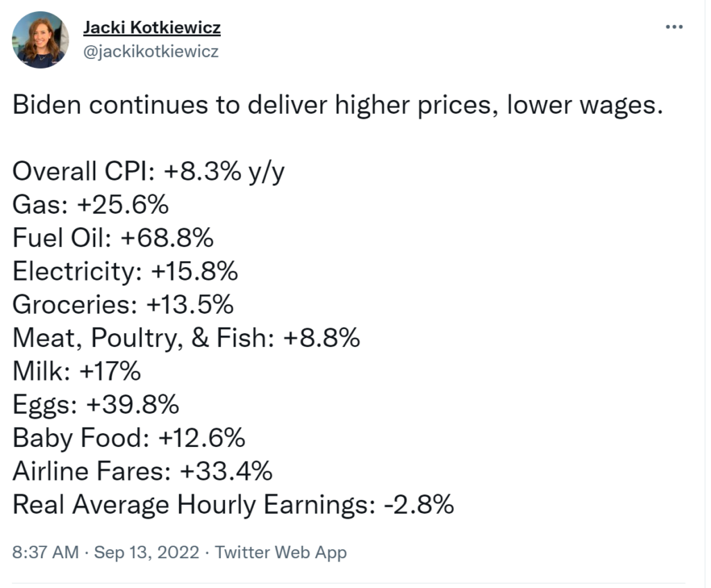Image resolution: width=711 pixels, height=588 pixels.
Task: Select the Milk +17% line
Action: [x=76, y=371]
